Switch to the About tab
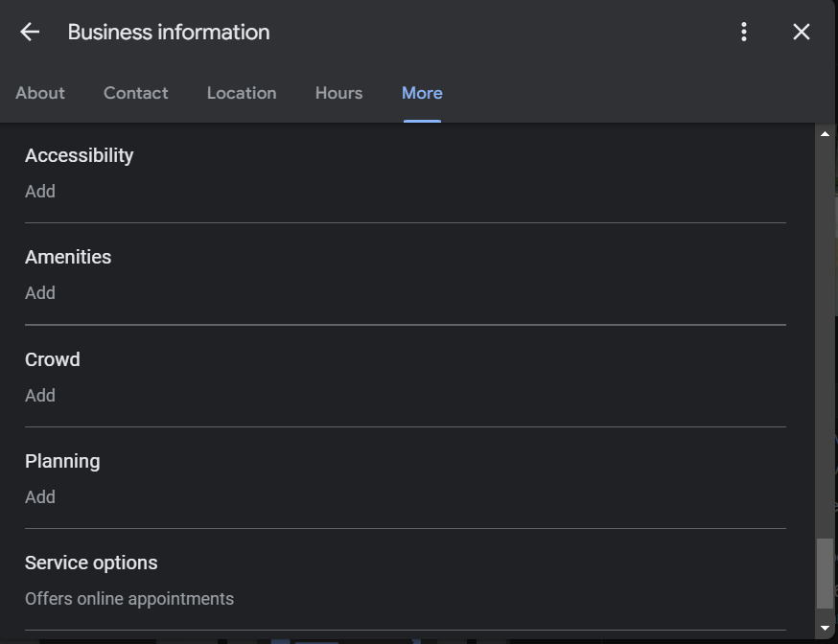838x644 pixels. coord(39,93)
